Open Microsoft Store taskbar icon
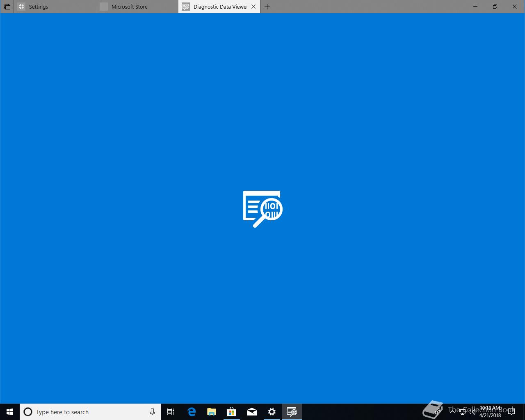Image resolution: width=525 pixels, height=420 pixels. point(232,412)
